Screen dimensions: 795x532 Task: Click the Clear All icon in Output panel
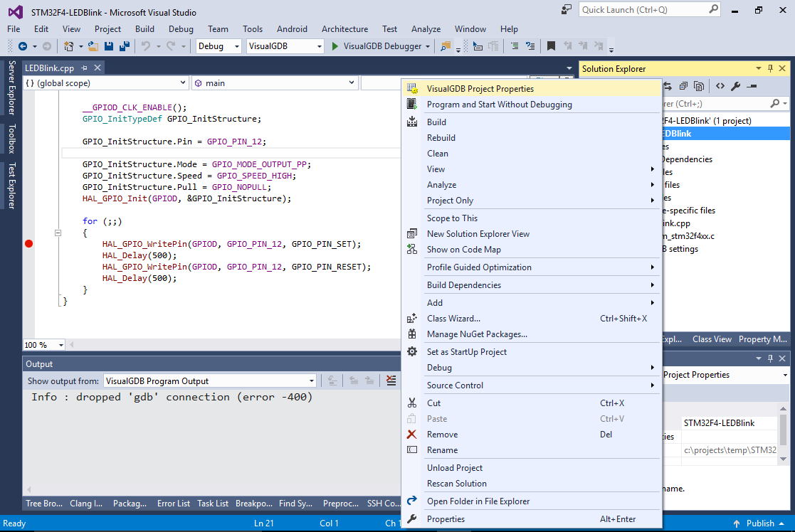pos(391,381)
